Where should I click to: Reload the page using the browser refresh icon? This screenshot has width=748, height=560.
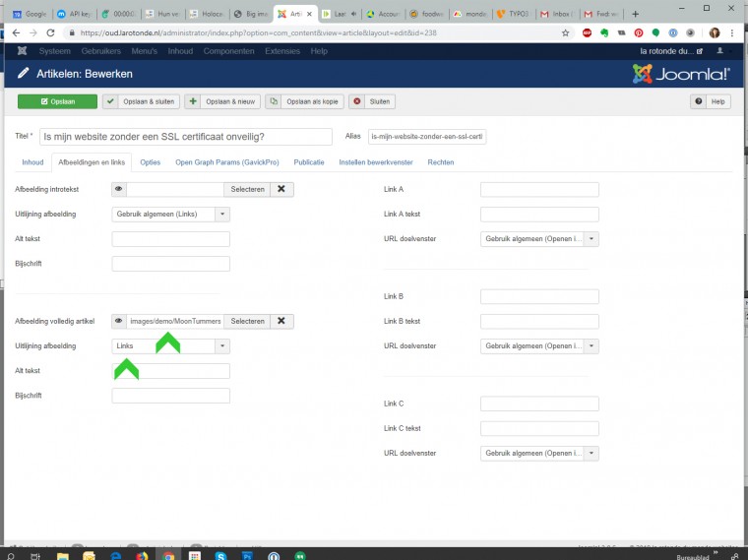51,32
